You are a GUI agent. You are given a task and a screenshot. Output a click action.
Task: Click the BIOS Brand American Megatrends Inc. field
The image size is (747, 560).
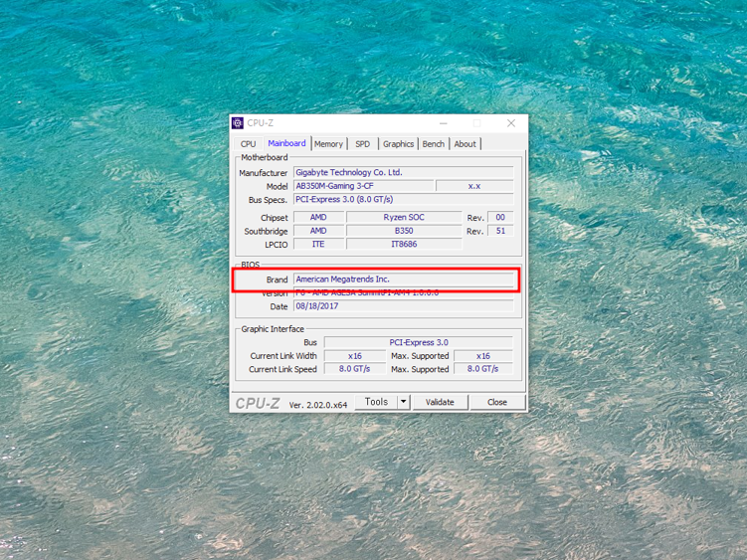(404, 280)
